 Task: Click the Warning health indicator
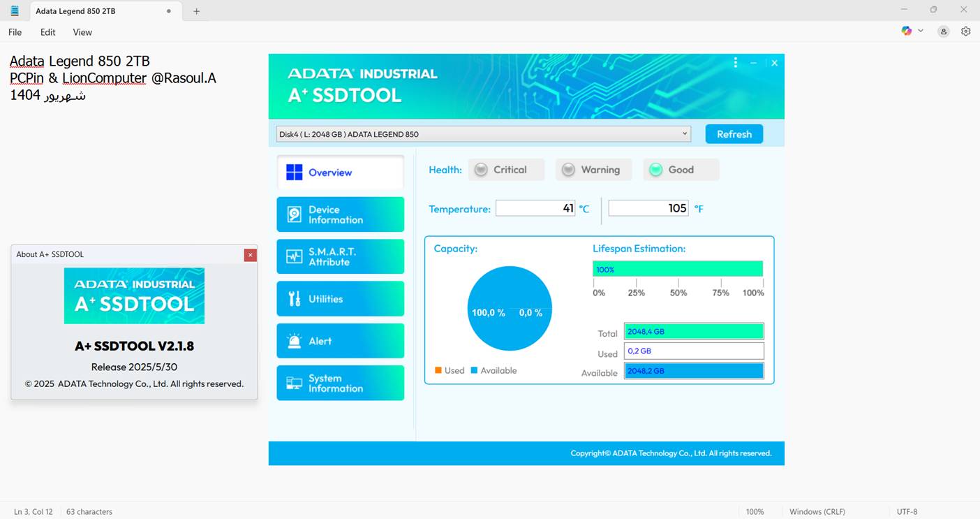(x=593, y=170)
